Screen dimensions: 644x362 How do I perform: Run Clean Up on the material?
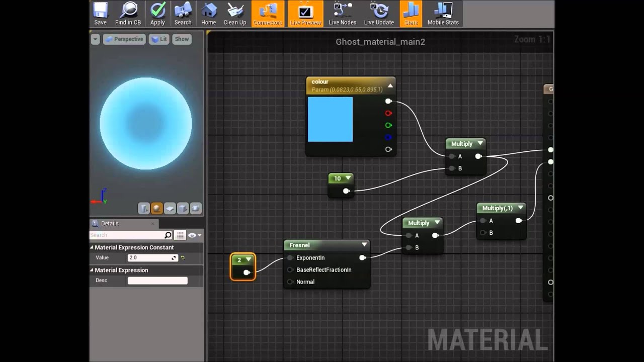point(235,14)
